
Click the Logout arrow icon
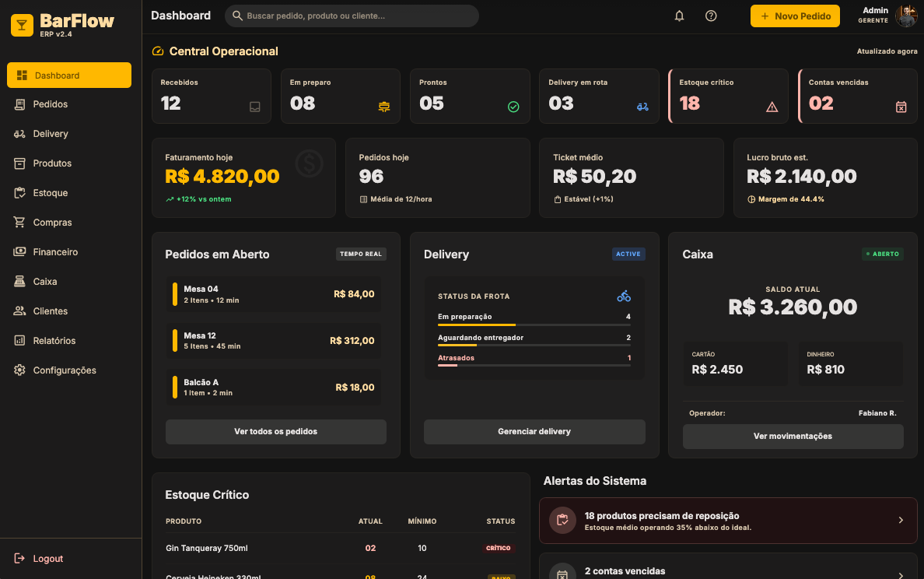pyautogui.click(x=19, y=558)
